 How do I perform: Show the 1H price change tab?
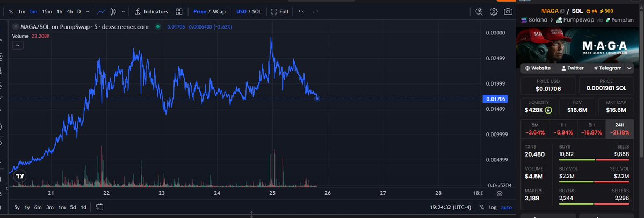(563, 129)
